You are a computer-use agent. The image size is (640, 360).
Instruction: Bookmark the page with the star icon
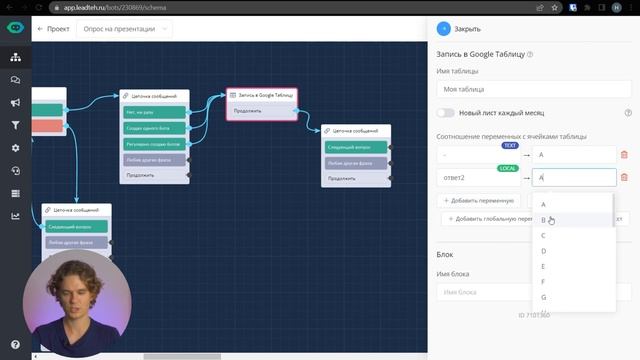554,7
